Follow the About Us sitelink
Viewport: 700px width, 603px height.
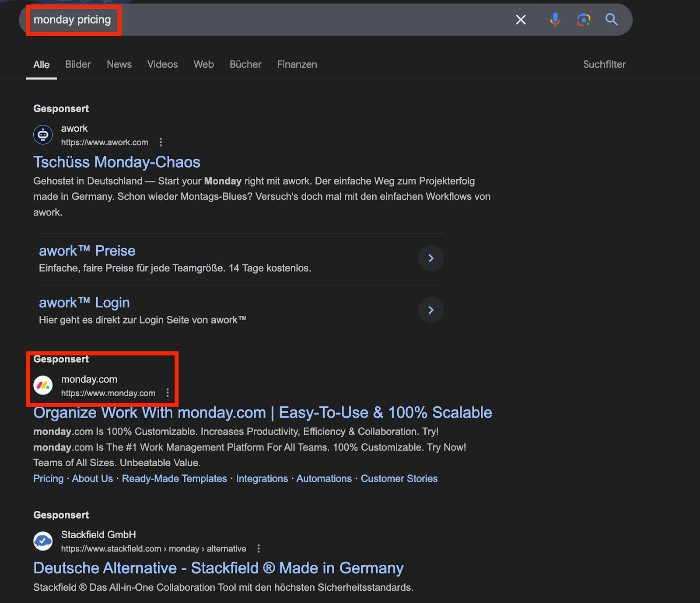tap(92, 478)
